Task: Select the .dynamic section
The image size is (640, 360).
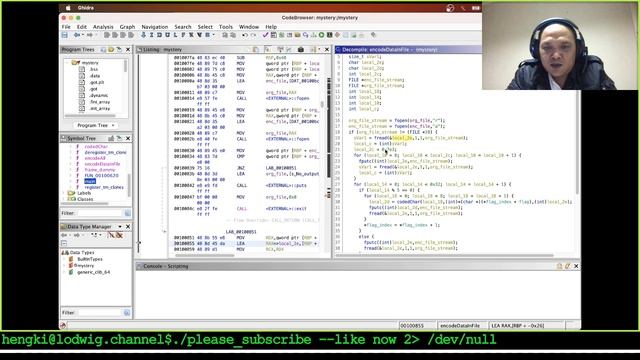Action: [99, 96]
